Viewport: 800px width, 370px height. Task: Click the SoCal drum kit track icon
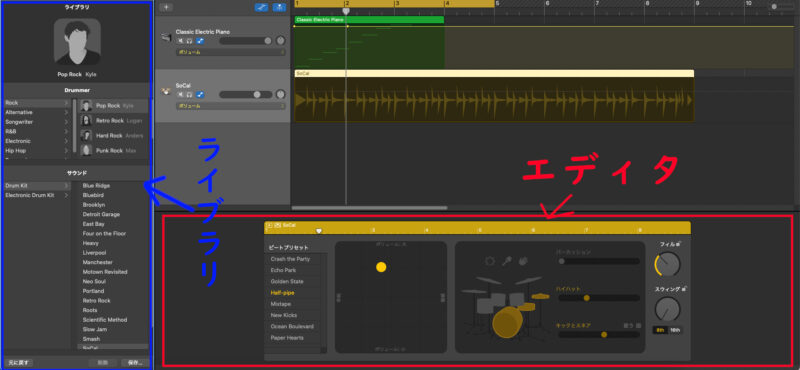click(x=166, y=92)
